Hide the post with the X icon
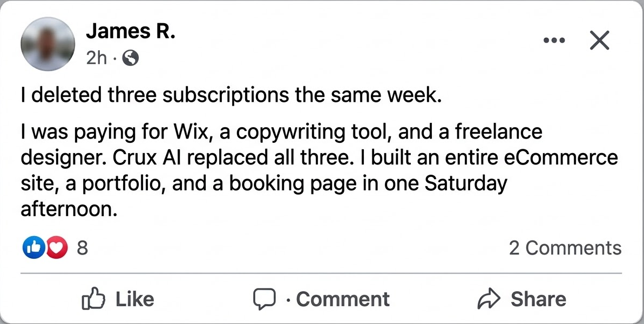Screen dimensions: 644x324 coord(599,40)
